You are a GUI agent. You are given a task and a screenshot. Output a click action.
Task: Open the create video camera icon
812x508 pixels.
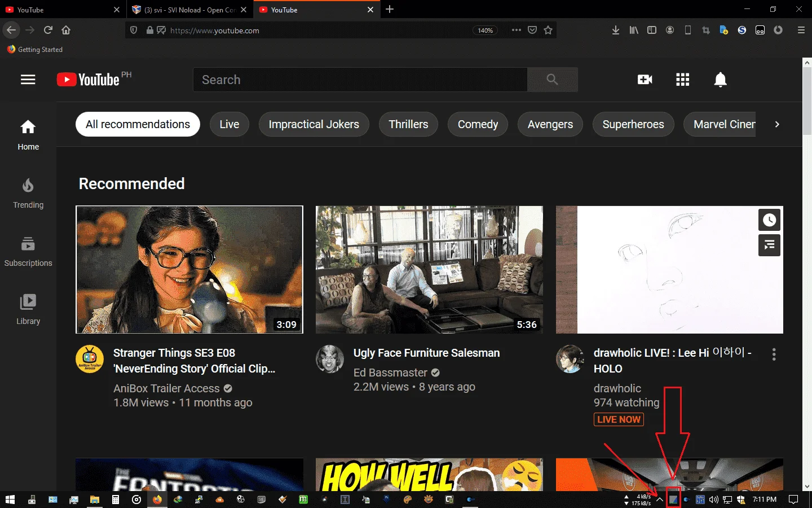(645, 80)
